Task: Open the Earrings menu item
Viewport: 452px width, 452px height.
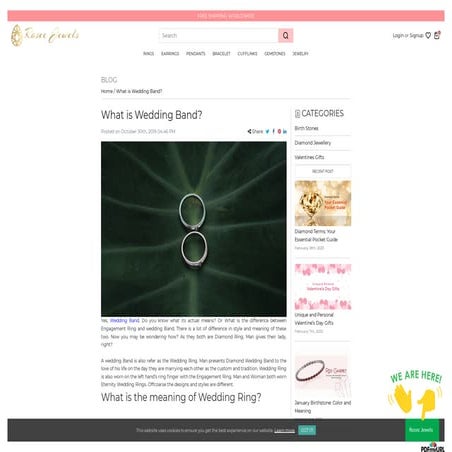Action: tap(170, 54)
